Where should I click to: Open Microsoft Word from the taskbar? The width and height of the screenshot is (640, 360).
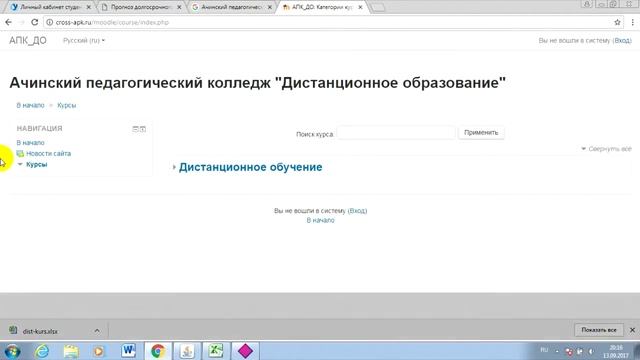point(129,351)
